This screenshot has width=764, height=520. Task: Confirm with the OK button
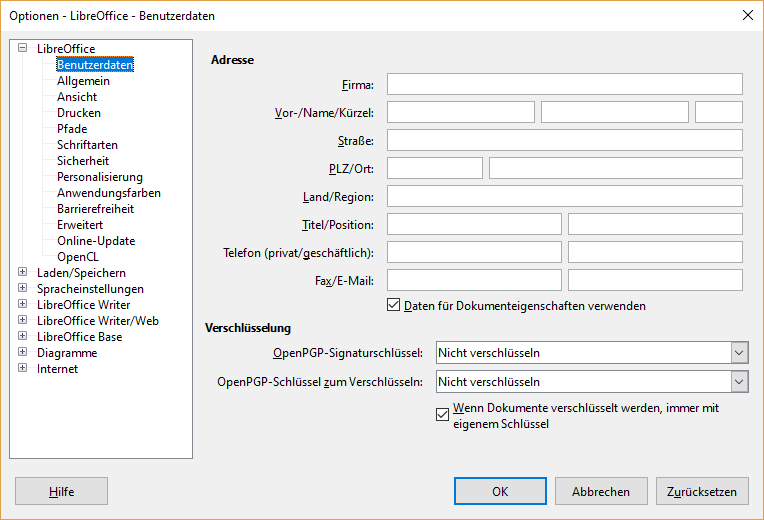(x=500, y=491)
